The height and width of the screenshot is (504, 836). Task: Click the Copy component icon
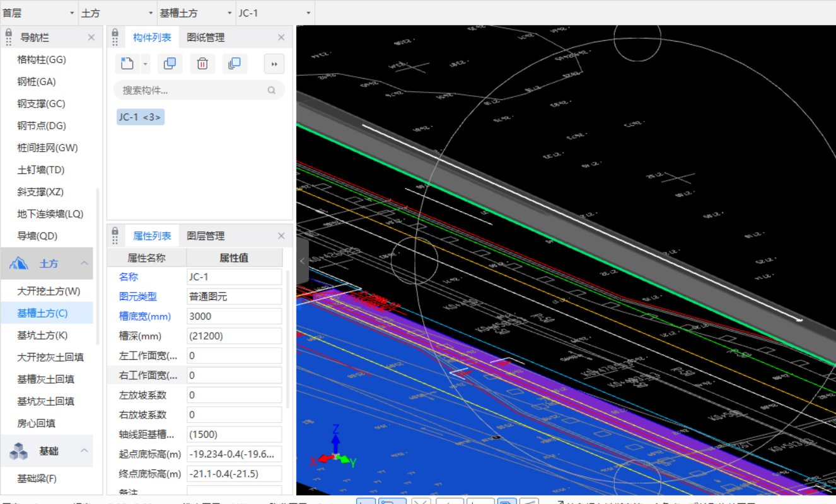pyautogui.click(x=170, y=63)
